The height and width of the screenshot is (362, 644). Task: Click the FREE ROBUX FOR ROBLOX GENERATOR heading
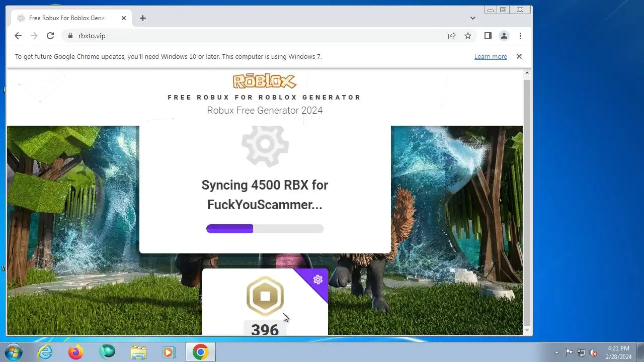tap(265, 97)
